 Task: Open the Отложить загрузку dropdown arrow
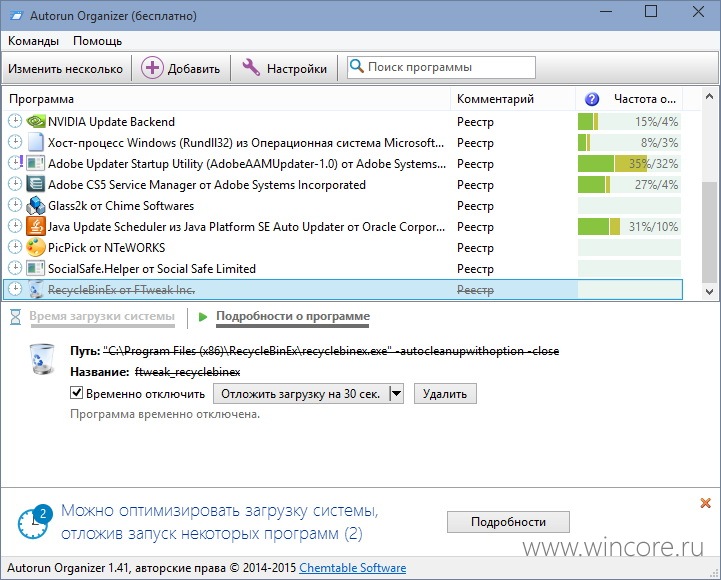tap(396, 394)
